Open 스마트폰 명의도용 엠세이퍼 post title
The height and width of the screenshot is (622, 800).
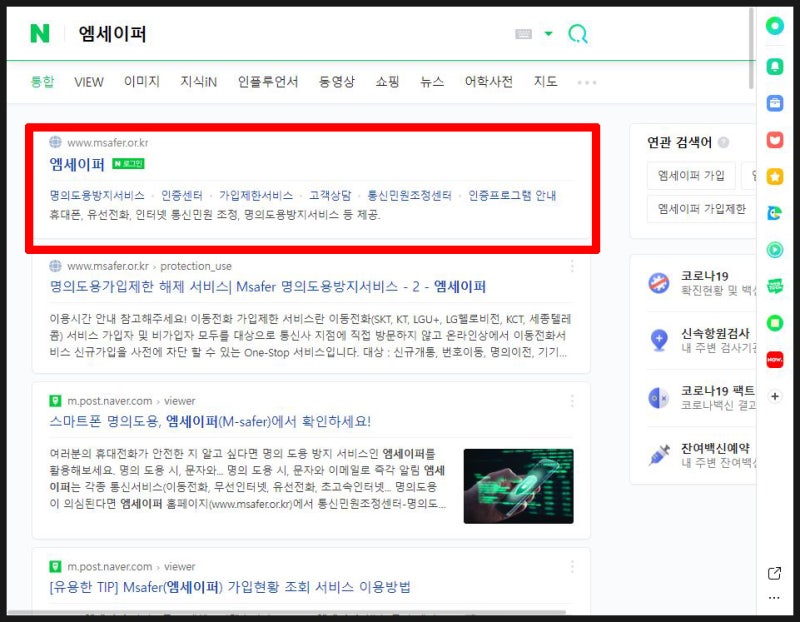pos(210,421)
